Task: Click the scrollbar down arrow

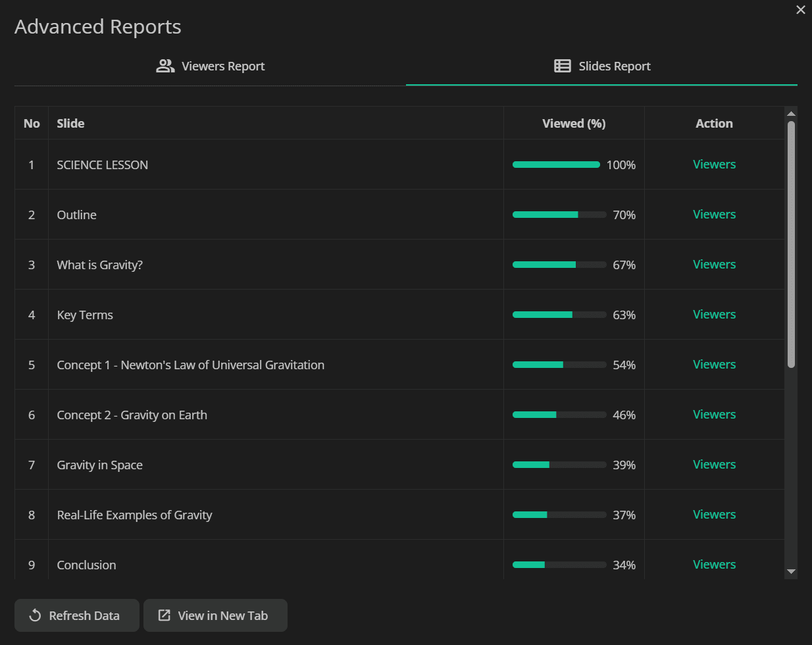Action: [x=792, y=571]
